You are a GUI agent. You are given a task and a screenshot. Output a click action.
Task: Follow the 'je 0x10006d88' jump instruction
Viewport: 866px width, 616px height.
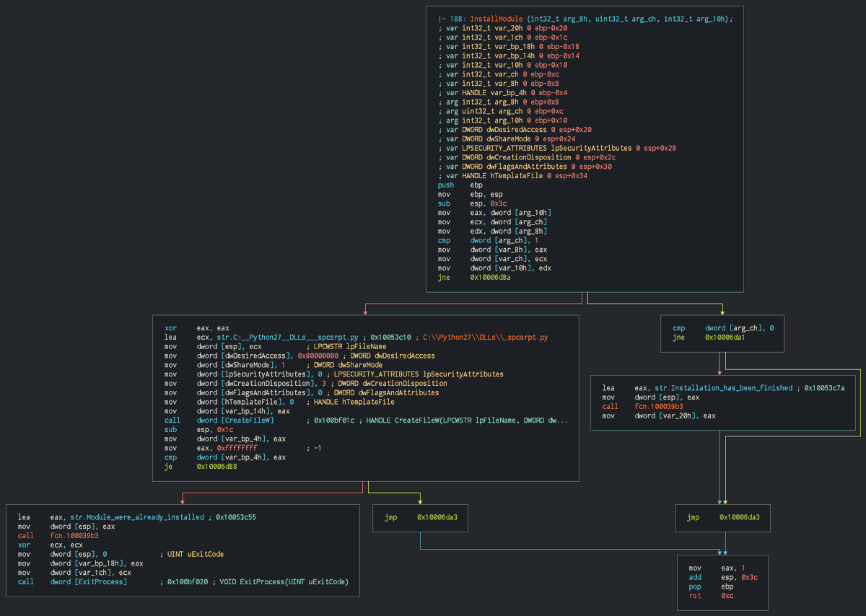tap(200, 467)
